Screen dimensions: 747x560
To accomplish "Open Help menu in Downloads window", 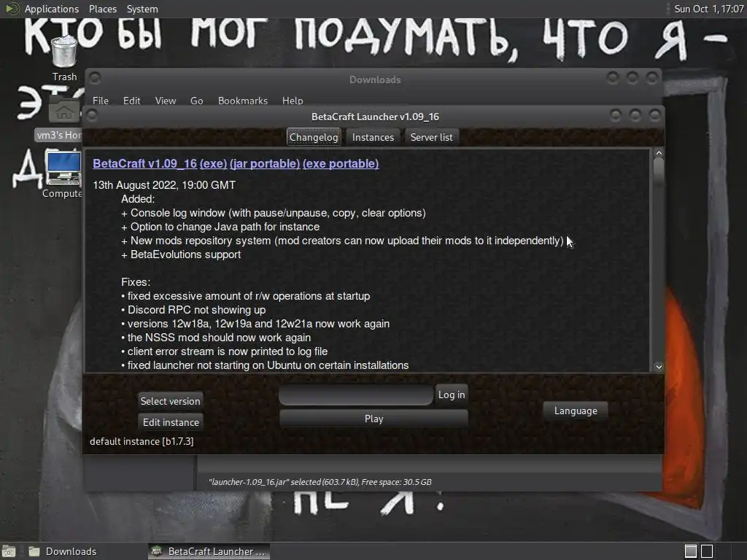I will [x=293, y=101].
